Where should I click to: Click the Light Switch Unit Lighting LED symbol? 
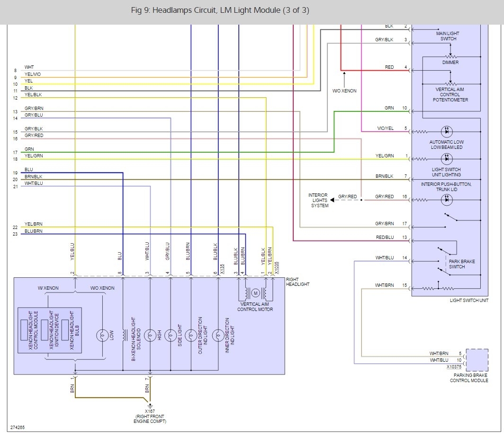click(447, 158)
